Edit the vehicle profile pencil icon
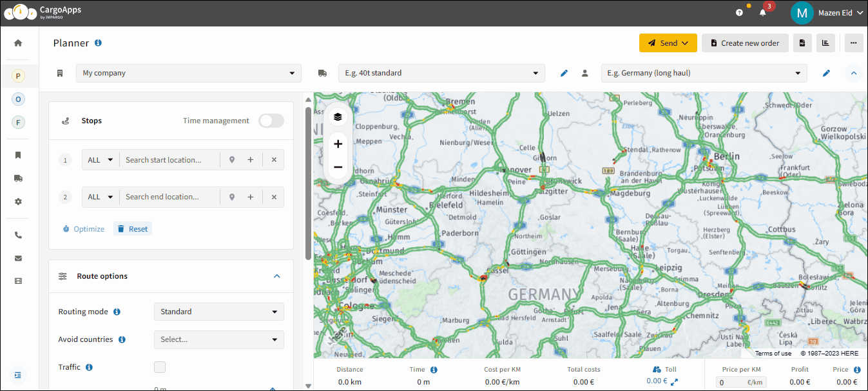The image size is (868, 391). pyautogui.click(x=564, y=73)
